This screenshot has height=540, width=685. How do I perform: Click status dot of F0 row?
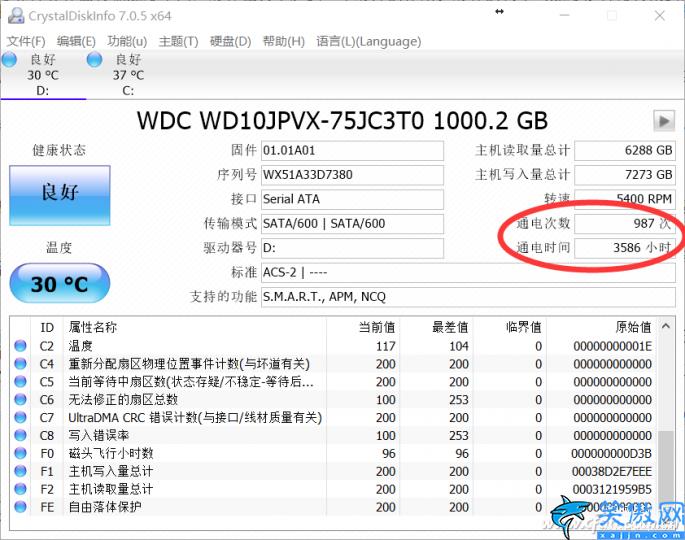(20, 453)
